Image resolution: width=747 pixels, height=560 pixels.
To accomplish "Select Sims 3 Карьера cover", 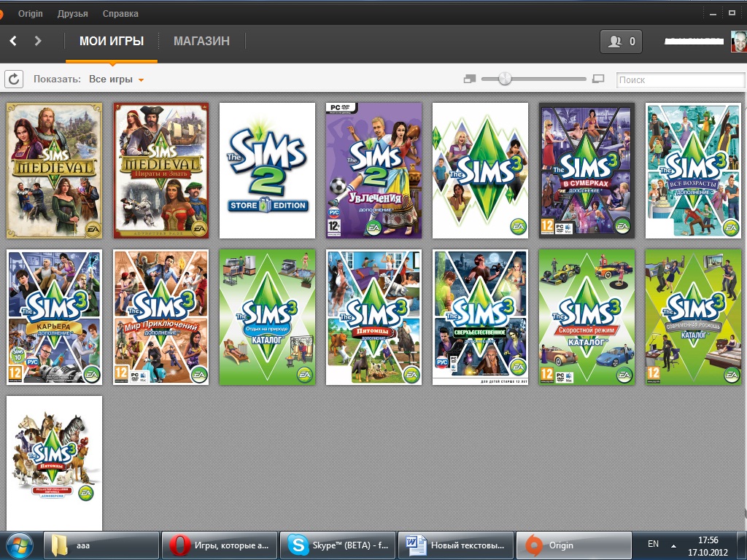I will pos(54,317).
